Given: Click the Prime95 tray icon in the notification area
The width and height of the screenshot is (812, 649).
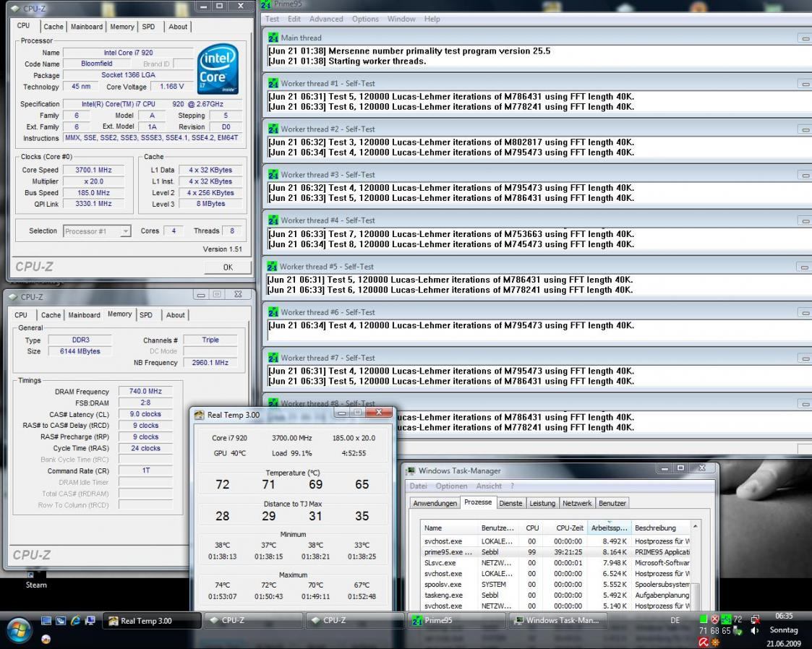Looking at the screenshot, I should (727, 619).
